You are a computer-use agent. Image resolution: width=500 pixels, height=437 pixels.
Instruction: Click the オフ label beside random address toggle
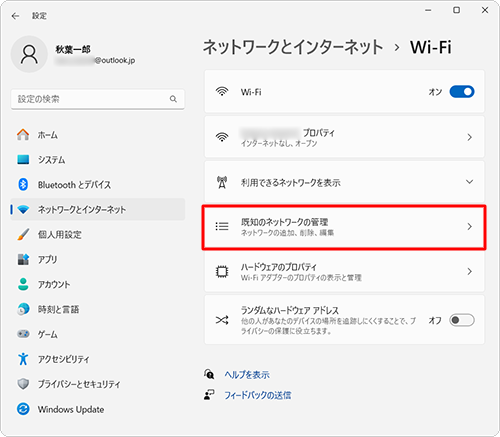pyautogui.click(x=435, y=320)
